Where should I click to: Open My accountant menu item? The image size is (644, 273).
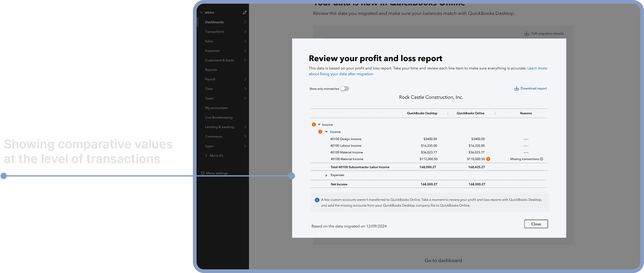[x=216, y=108]
